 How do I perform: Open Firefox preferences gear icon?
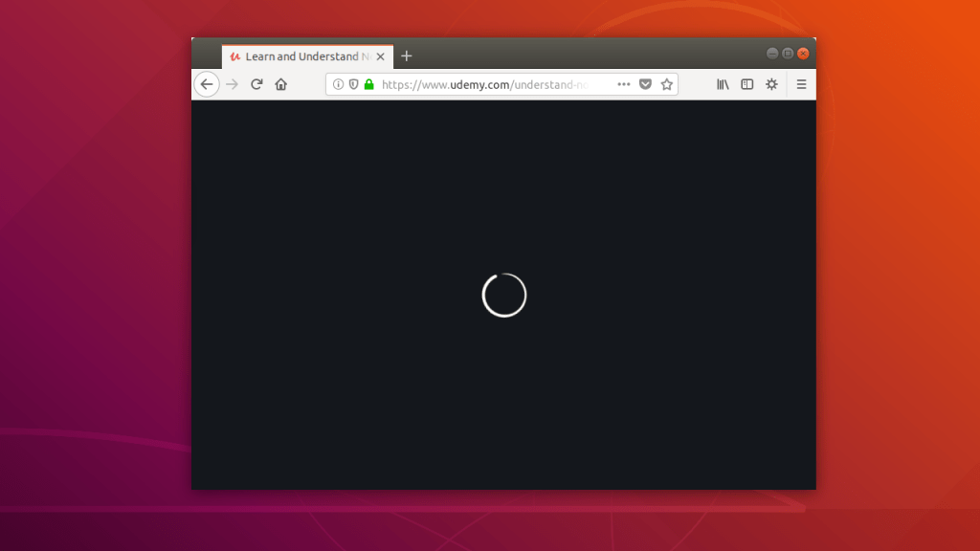(771, 84)
